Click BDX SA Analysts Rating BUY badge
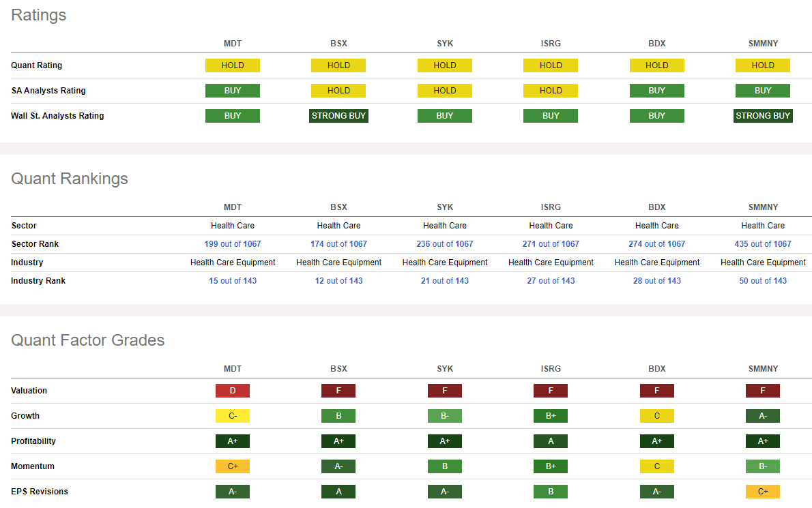Viewport: 812px width, 508px height. click(x=656, y=91)
